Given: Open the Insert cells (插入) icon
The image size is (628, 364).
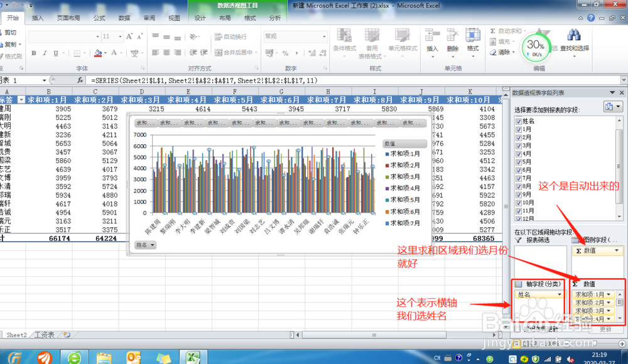Looking at the screenshot, I should (432, 35).
